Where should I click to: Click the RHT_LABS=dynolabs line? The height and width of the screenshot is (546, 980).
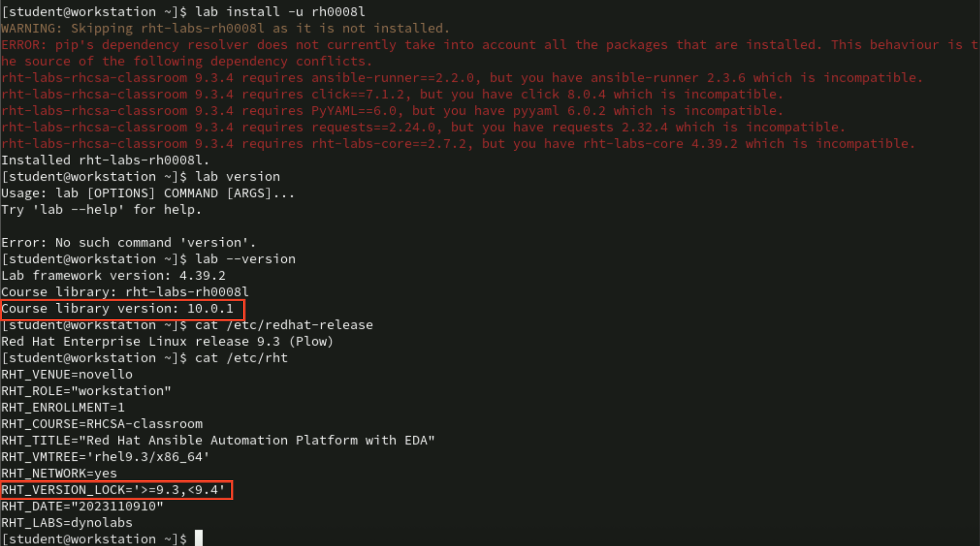point(67,523)
